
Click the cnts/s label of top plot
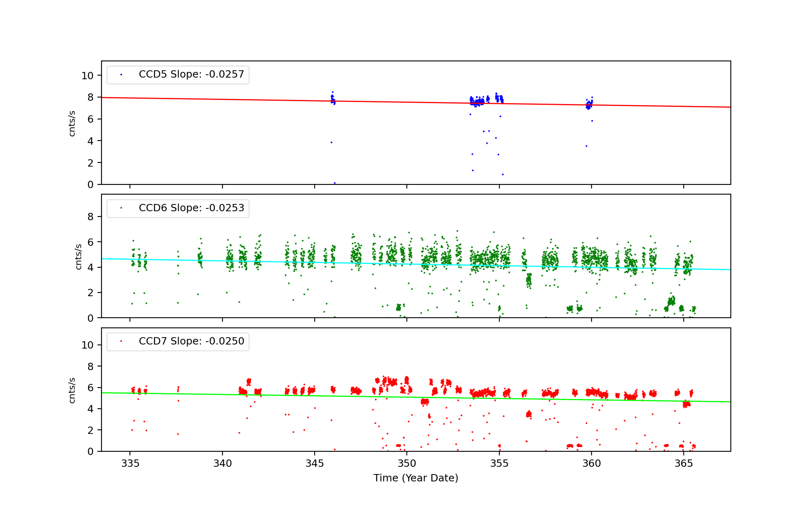pos(72,123)
